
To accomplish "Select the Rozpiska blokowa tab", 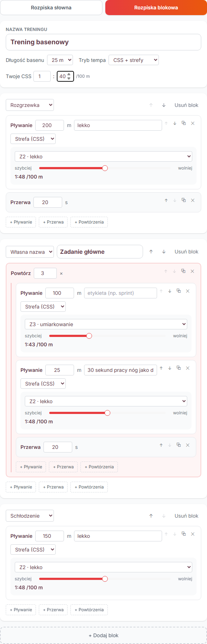I will [x=156, y=8].
